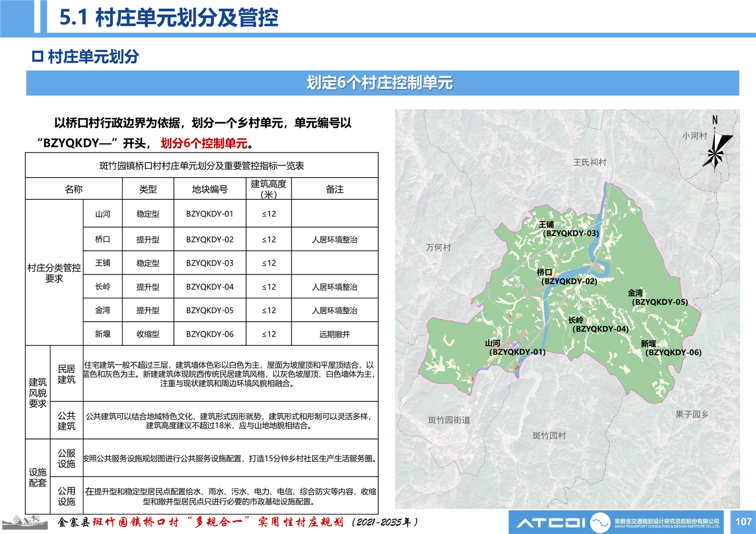The height and width of the screenshot is (534, 756).
Task: Click the 新堰 name cell in table
Action: 103,334
